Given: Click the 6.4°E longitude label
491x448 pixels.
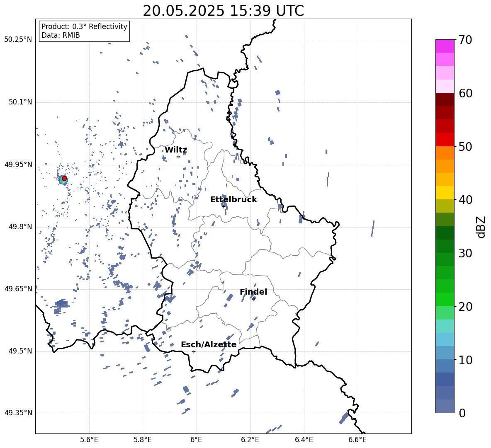Looking at the screenshot, I should click(x=304, y=440).
